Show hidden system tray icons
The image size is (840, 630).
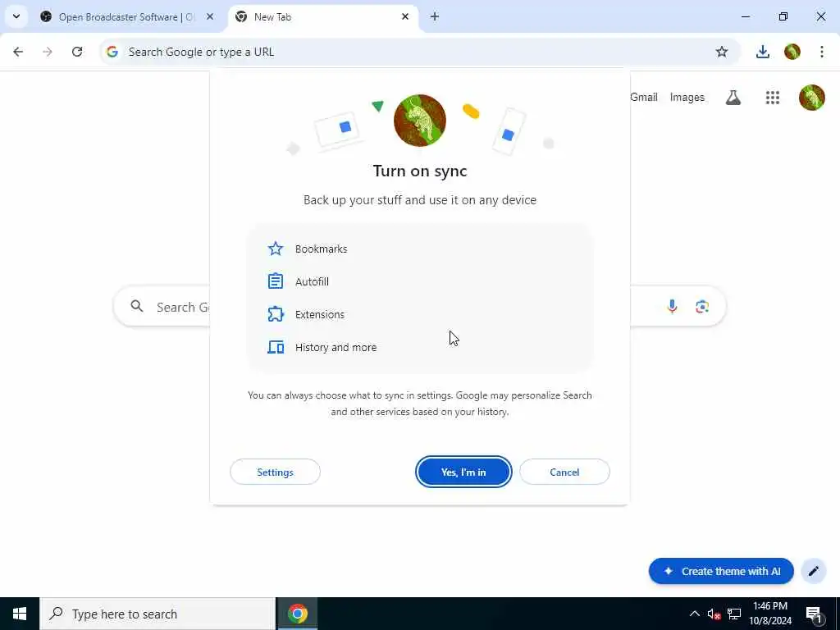pyautogui.click(x=694, y=614)
